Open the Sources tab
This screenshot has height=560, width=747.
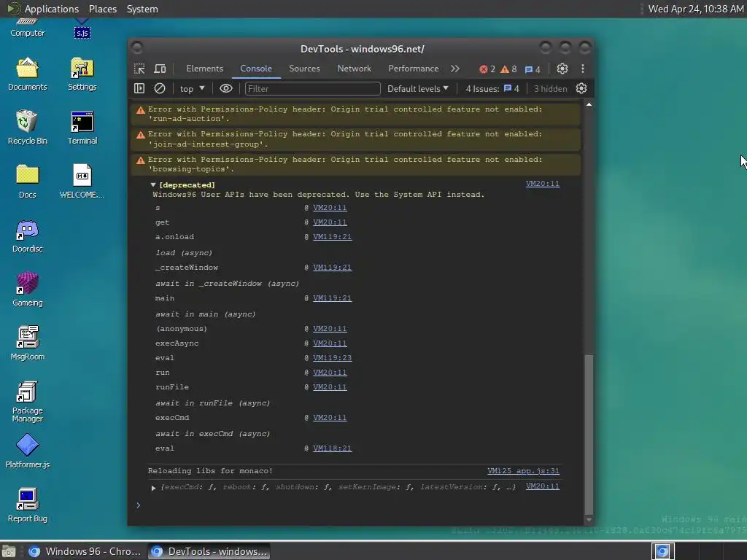(304, 69)
